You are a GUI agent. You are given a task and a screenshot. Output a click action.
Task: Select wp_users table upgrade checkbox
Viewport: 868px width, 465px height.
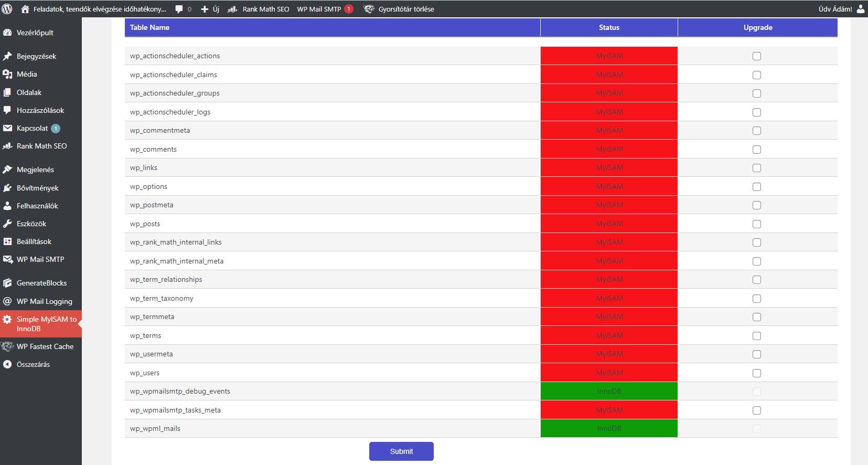757,373
